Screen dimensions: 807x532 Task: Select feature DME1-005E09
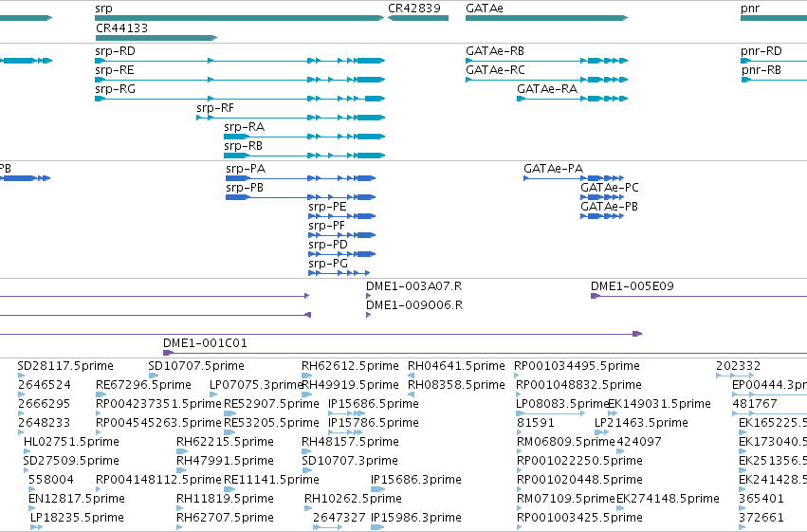(699, 296)
